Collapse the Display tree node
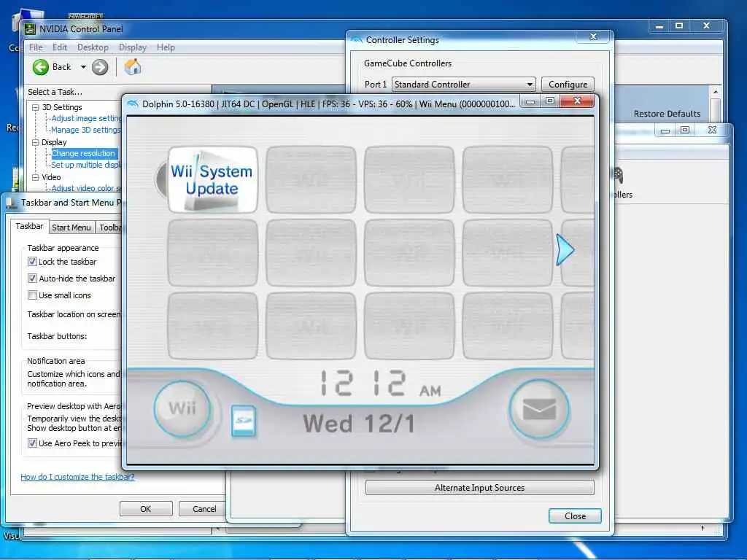Screen dimensions: 747x560 point(35,142)
